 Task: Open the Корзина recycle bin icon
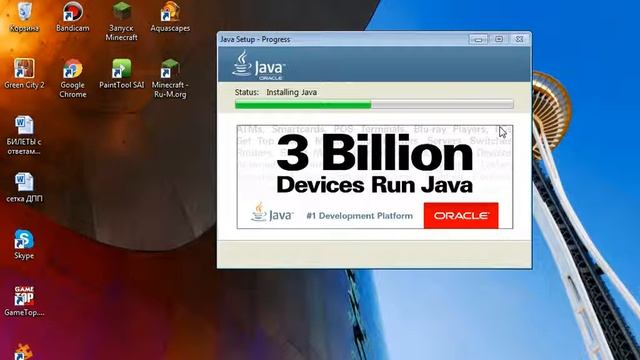[24, 16]
